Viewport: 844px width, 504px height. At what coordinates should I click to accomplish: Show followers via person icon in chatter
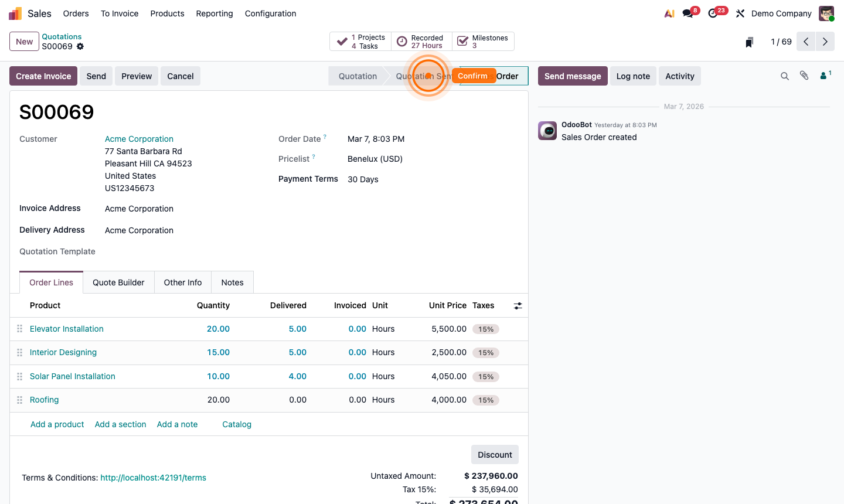point(823,76)
